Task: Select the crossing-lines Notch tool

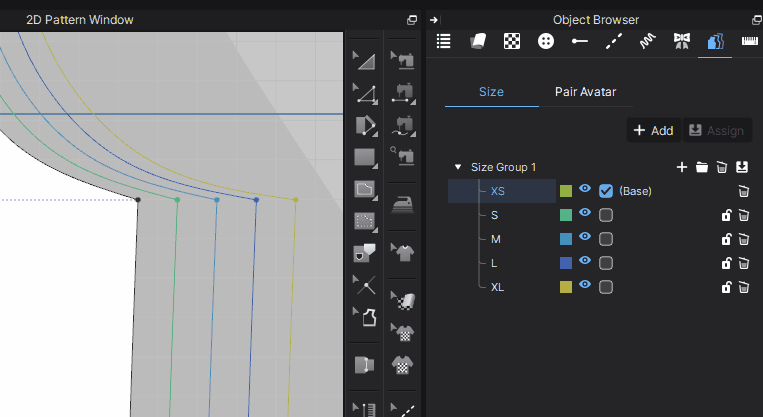Action: [364, 285]
